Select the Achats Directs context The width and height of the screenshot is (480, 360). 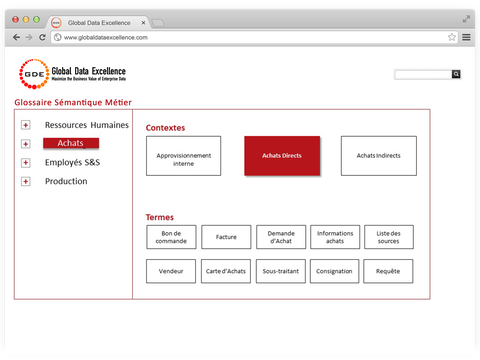[x=282, y=156]
